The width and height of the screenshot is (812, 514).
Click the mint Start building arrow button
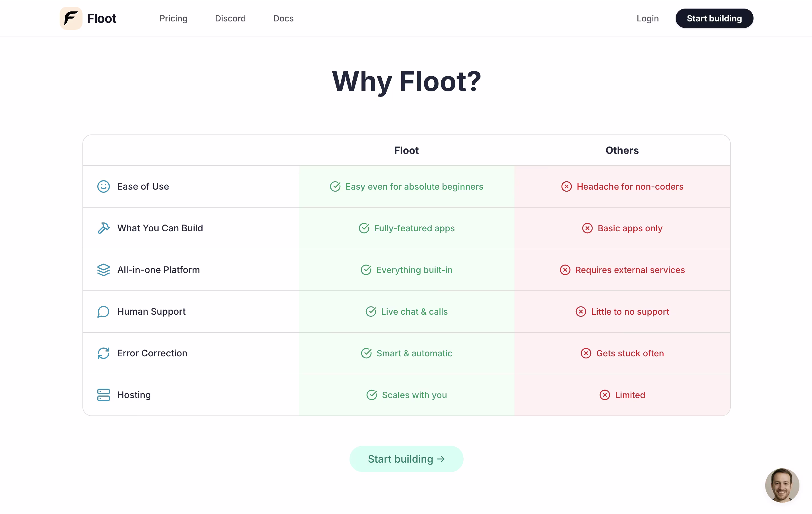pyautogui.click(x=406, y=459)
